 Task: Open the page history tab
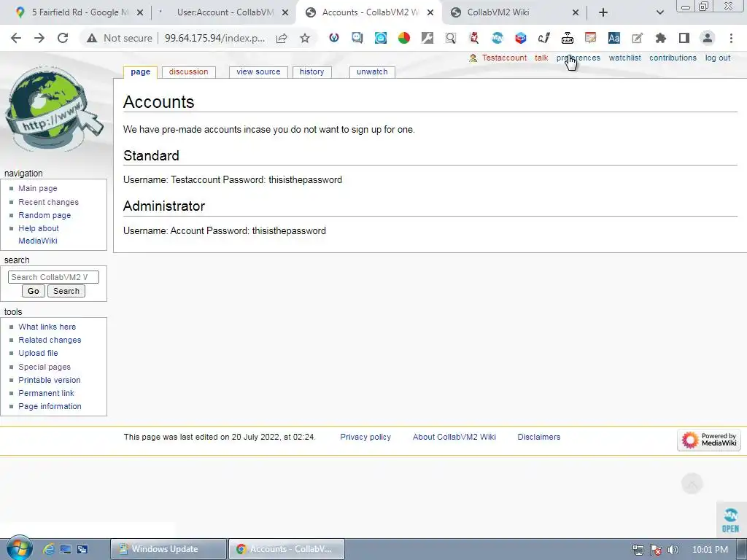(311, 72)
